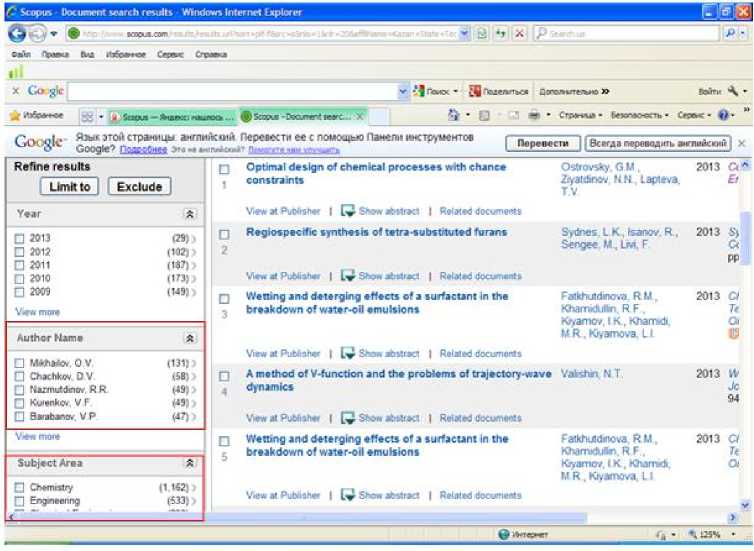Enable the Chemistry subject area checkbox
The image size is (754, 551).
tap(19, 488)
